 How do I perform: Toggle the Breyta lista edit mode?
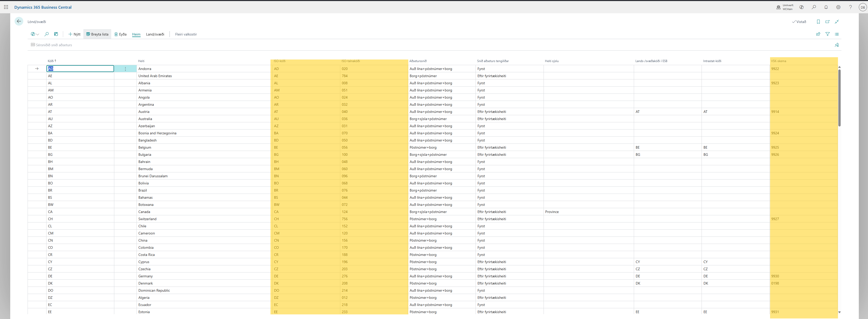point(97,34)
